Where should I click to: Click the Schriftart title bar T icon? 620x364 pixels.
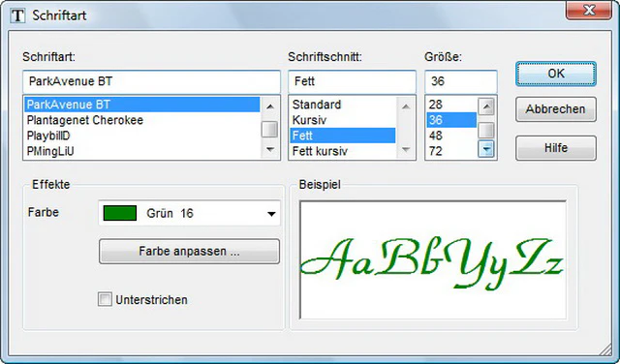click(x=17, y=15)
